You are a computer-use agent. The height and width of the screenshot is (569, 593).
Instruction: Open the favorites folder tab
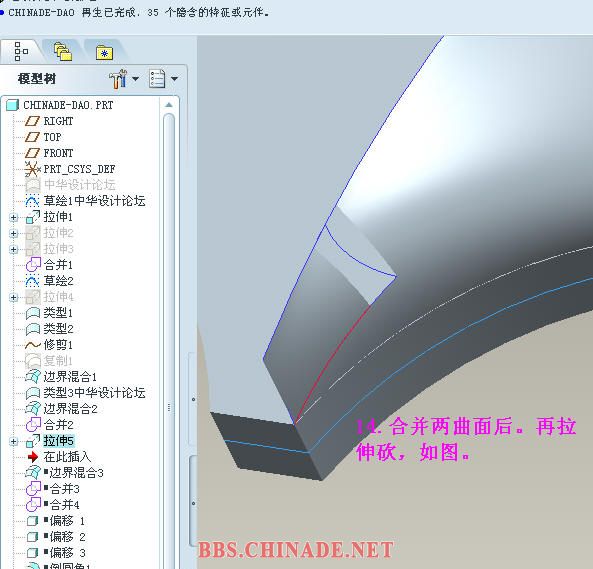104,53
